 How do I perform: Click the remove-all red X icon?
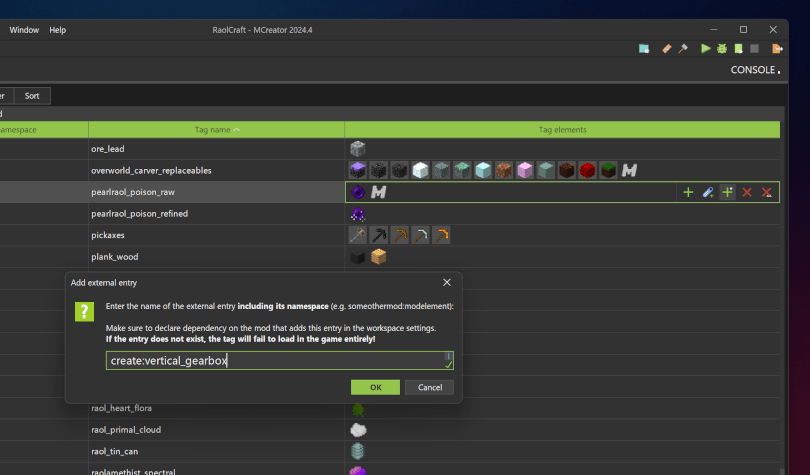(767, 192)
